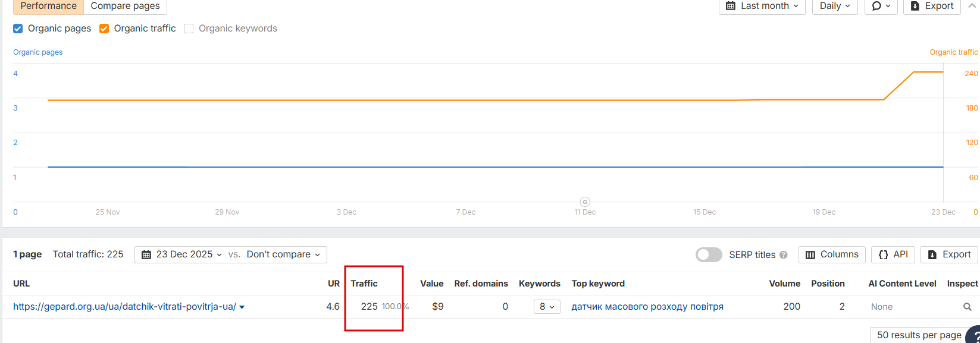Switch to the Compare pages tab

coord(125,6)
